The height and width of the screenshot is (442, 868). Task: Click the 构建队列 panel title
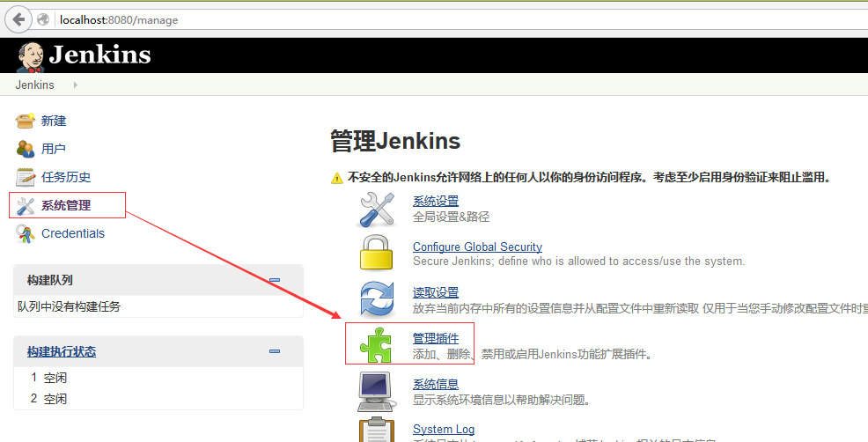(50, 280)
